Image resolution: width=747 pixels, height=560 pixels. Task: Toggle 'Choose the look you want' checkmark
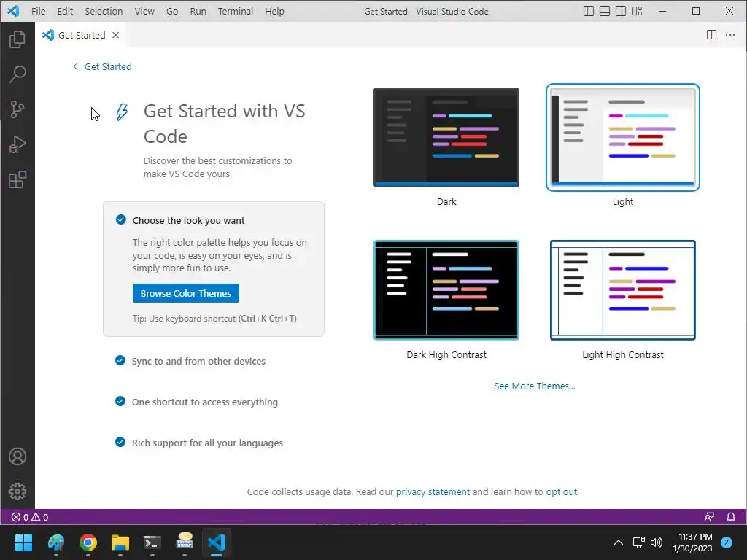pos(121,219)
